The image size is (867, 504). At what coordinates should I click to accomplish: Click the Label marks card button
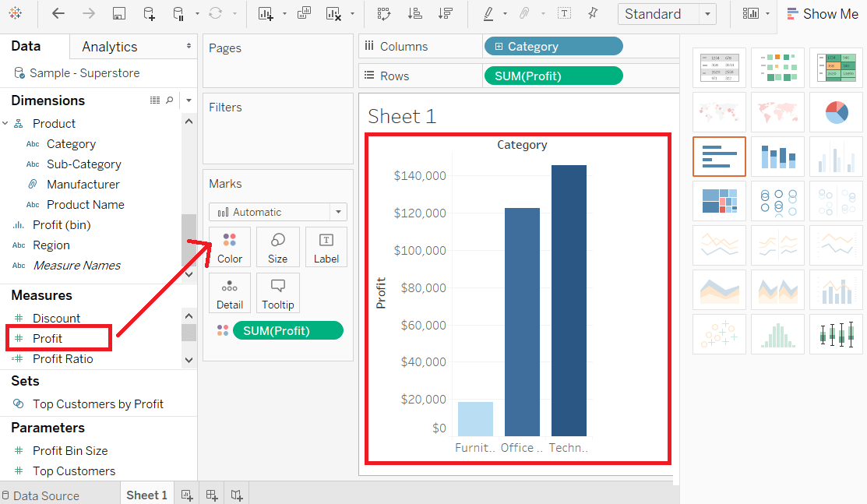(326, 247)
